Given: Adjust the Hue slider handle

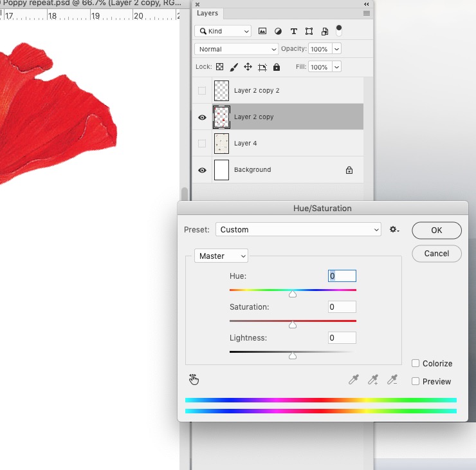Looking at the screenshot, I should (x=292, y=294).
